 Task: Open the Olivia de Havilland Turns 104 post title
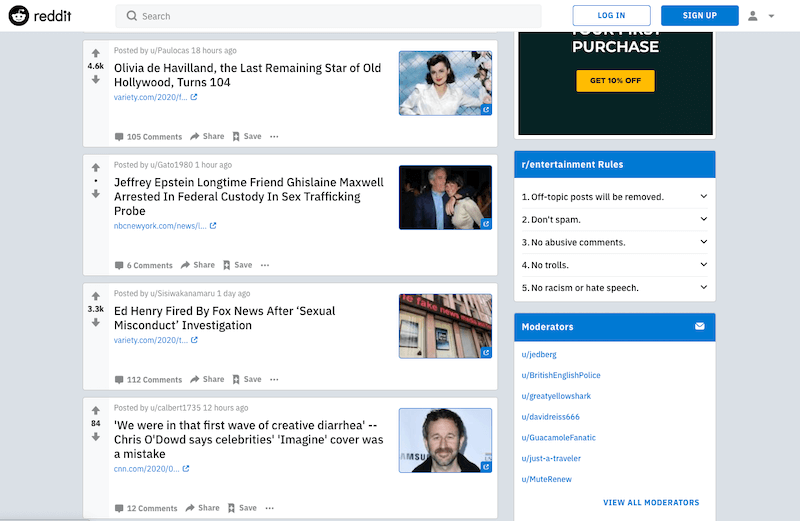(247, 75)
